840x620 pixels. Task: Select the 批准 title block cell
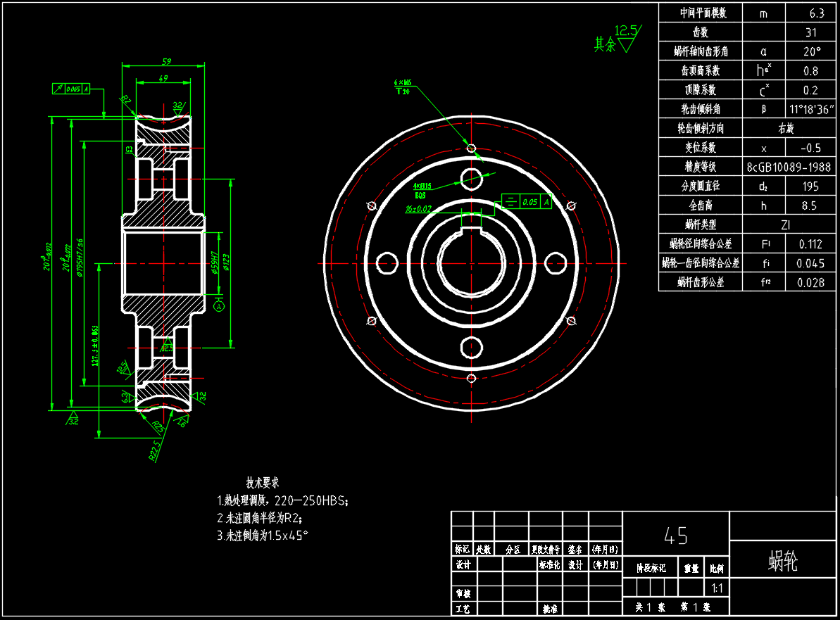pyautogui.click(x=549, y=609)
